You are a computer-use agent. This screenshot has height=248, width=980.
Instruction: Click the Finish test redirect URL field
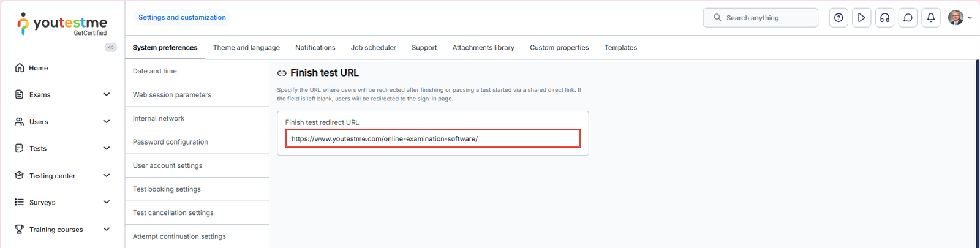(x=432, y=139)
